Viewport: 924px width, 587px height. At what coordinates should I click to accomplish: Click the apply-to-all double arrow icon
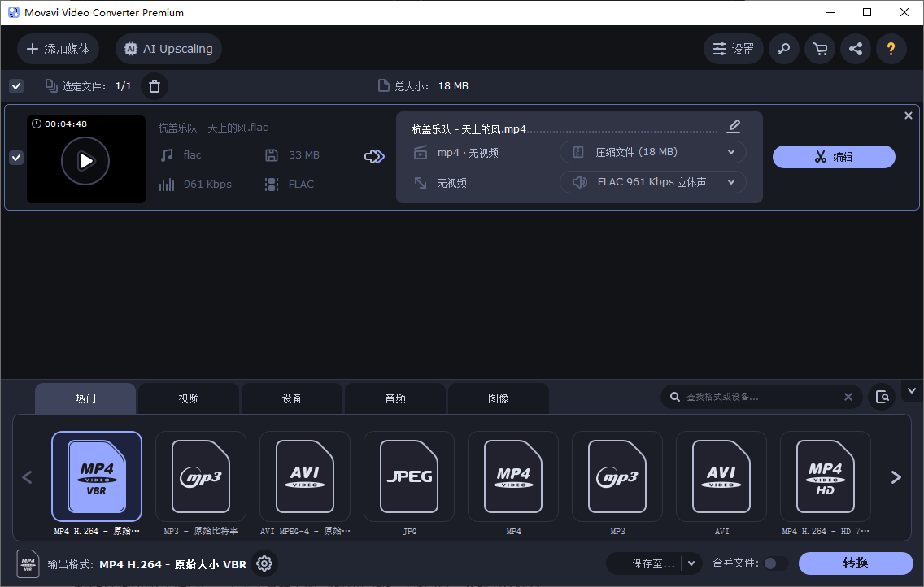tap(374, 155)
